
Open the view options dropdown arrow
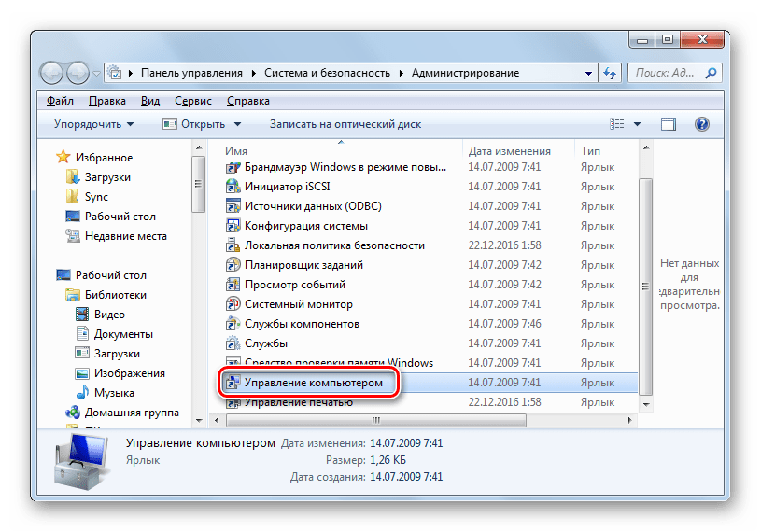pyautogui.click(x=637, y=124)
